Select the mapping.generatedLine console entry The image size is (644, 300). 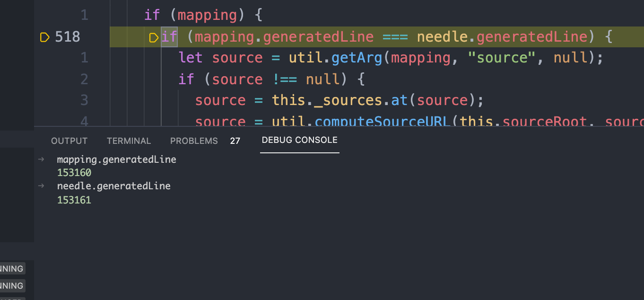116,159
